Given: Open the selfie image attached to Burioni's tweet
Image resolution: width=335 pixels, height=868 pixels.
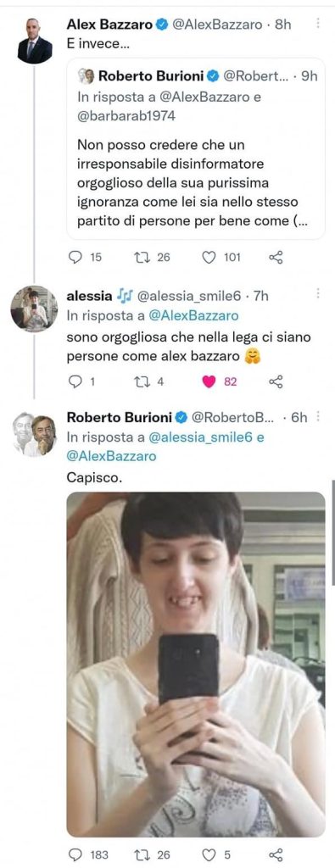Looking at the screenshot, I should click(x=195, y=664).
